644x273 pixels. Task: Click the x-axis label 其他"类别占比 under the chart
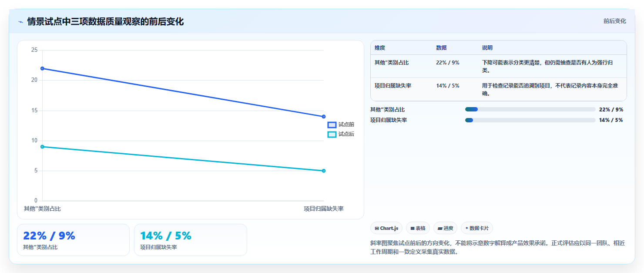click(42, 209)
